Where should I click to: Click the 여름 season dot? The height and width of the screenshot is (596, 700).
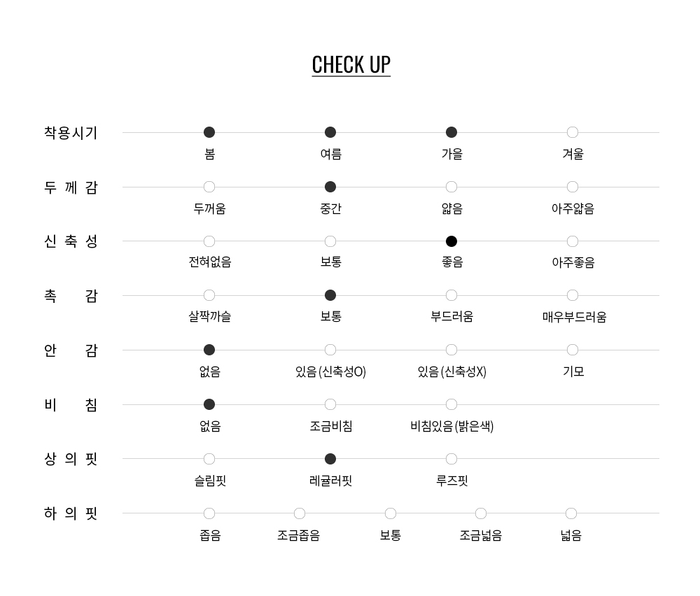click(x=330, y=132)
